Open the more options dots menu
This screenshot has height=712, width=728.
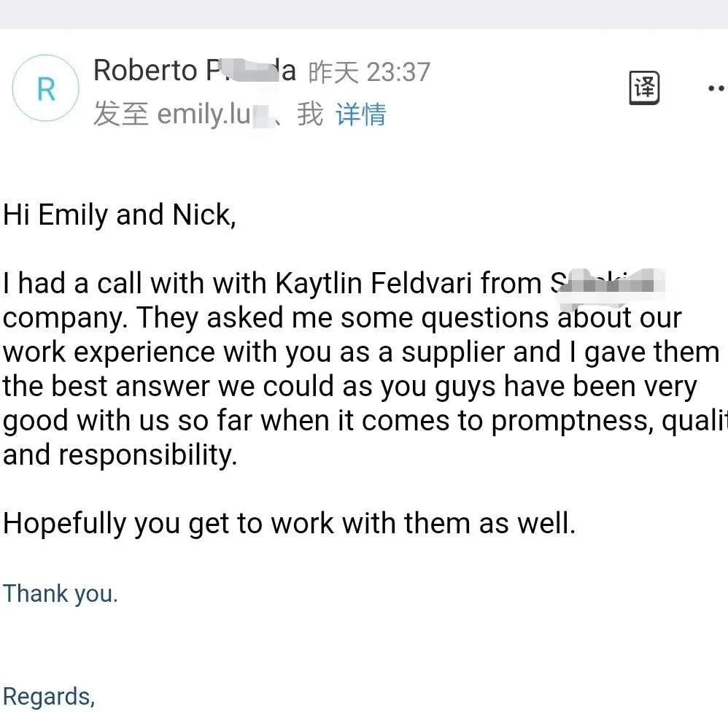point(717,88)
